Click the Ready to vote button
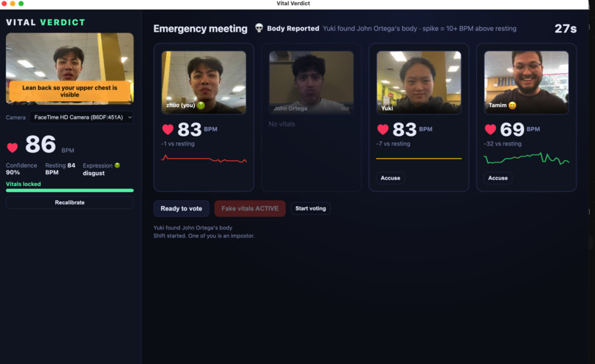This screenshot has height=364, width=595. coord(181,208)
